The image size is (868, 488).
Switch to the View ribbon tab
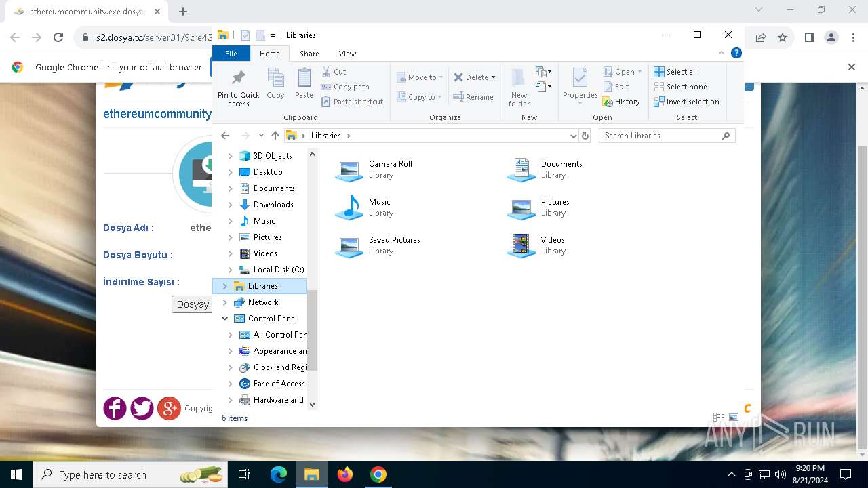coord(347,54)
